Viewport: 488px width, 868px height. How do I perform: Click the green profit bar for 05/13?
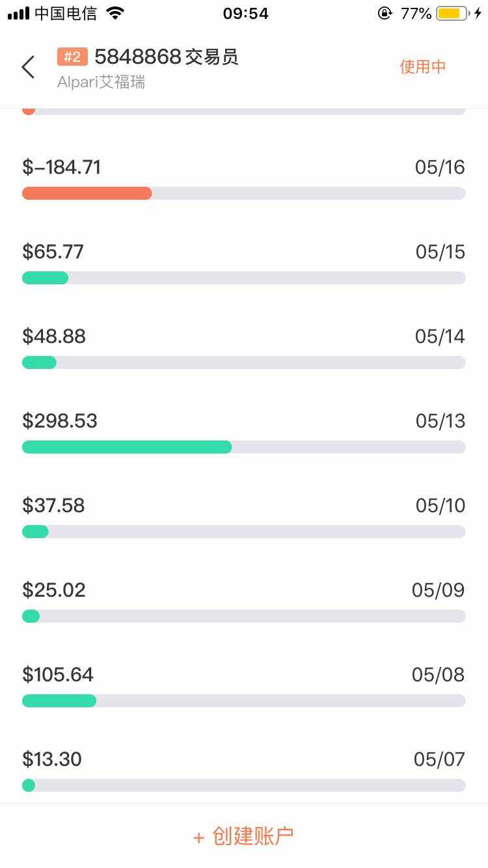(x=127, y=447)
